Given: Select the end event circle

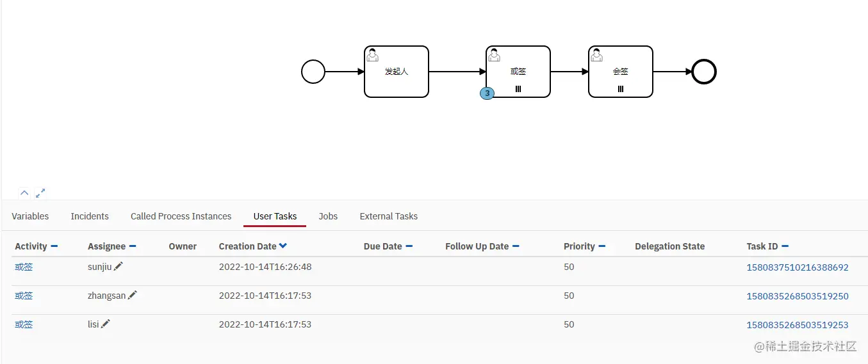Looking at the screenshot, I should tap(704, 72).
